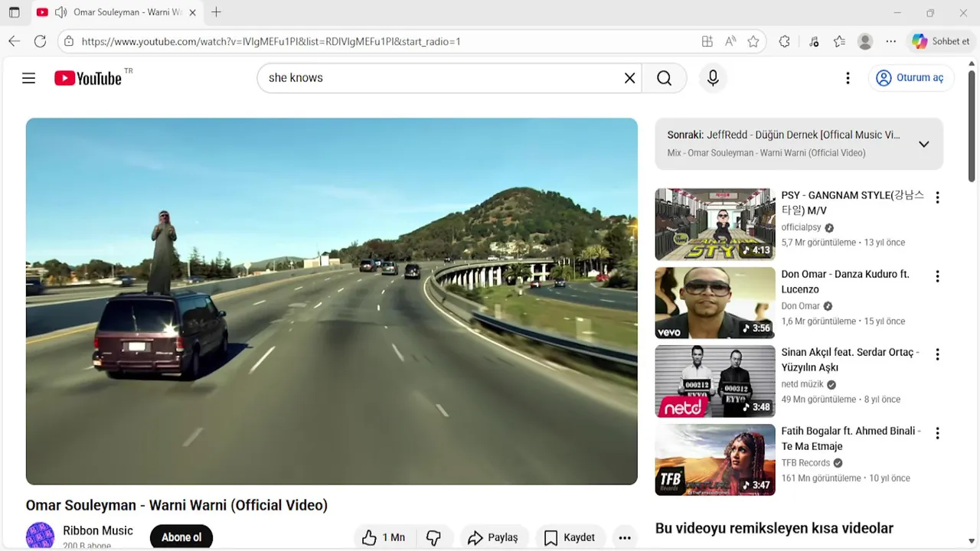Open Sinan Akçıl Yüzyılın Aşkı thumbnail
980x551 pixels.
click(715, 381)
